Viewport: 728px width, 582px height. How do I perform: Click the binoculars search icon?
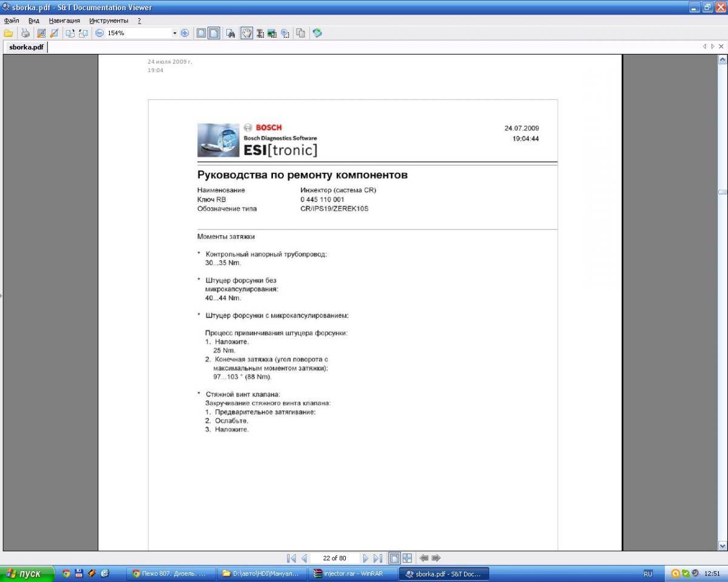[x=231, y=33]
